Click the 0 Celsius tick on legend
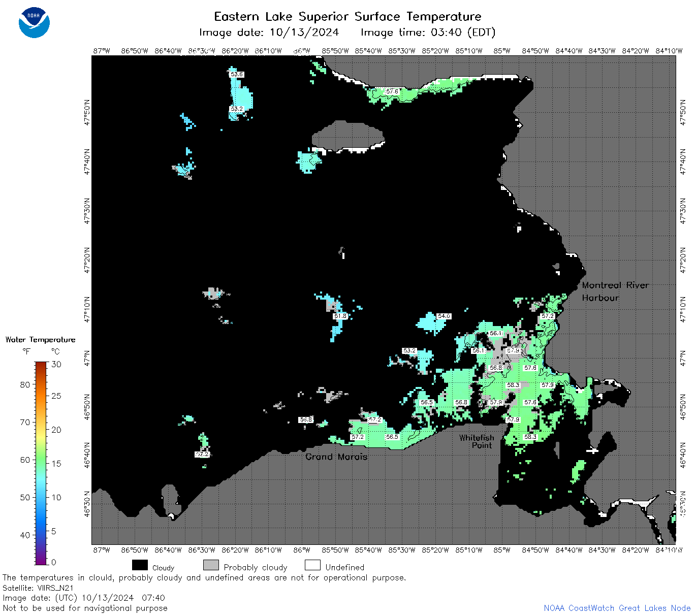 click(x=54, y=562)
